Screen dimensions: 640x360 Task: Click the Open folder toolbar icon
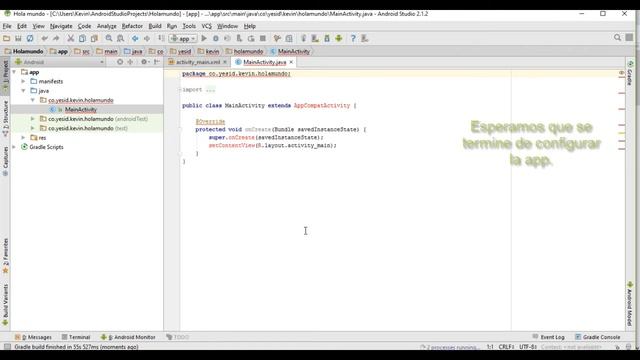click(x=7, y=38)
